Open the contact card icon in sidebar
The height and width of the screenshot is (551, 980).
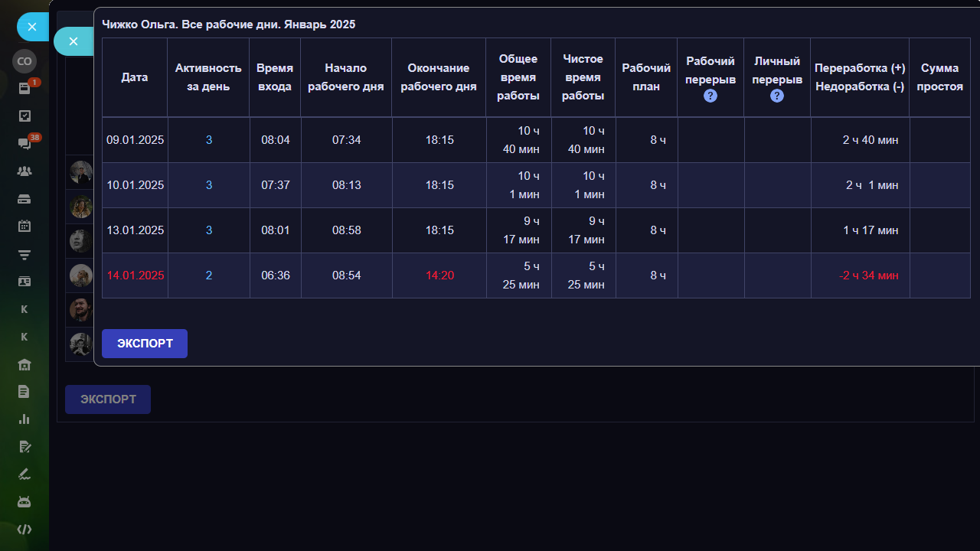24,282
